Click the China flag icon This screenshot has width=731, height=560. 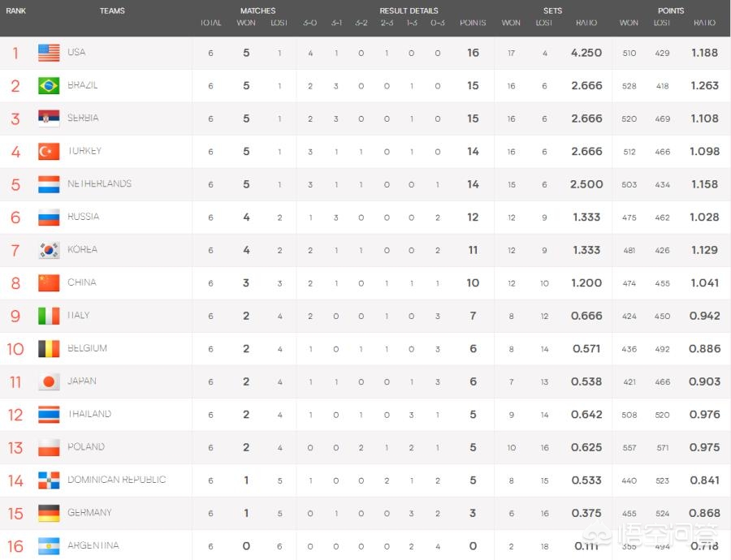point(49,283)
